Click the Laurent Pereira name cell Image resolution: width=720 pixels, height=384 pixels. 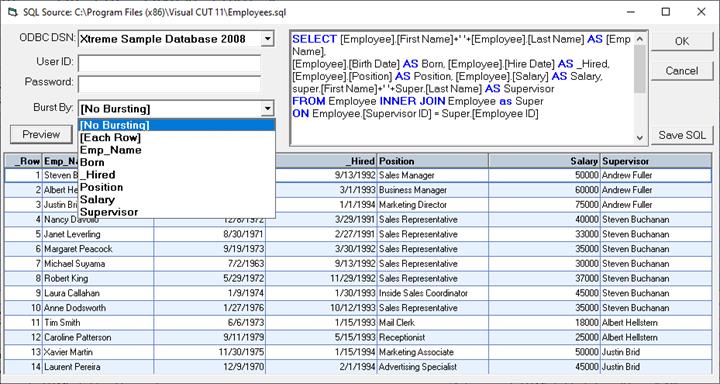pyautogui.click(x=98, y=367)
